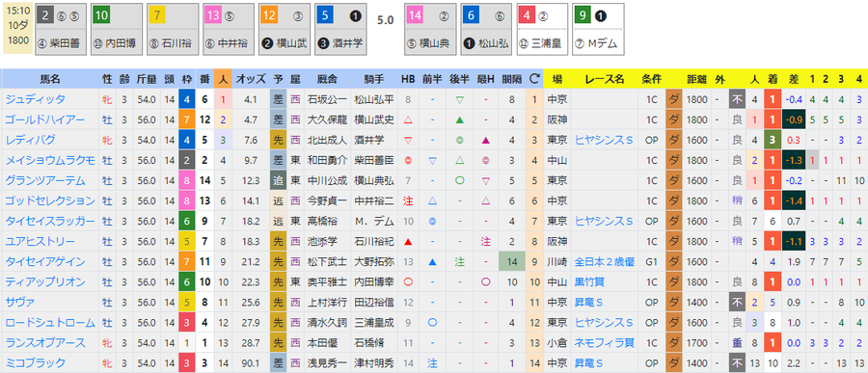This screenshot has width=868, height=373.
Task: Click the orange 人 popularity column header
Action: pos(223,79)
